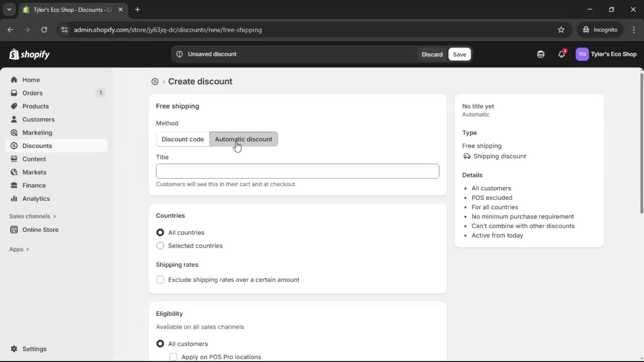View notifications via the bell icon
The height and width of the screenshot is (362, 644).
click(x=562, y=54)
